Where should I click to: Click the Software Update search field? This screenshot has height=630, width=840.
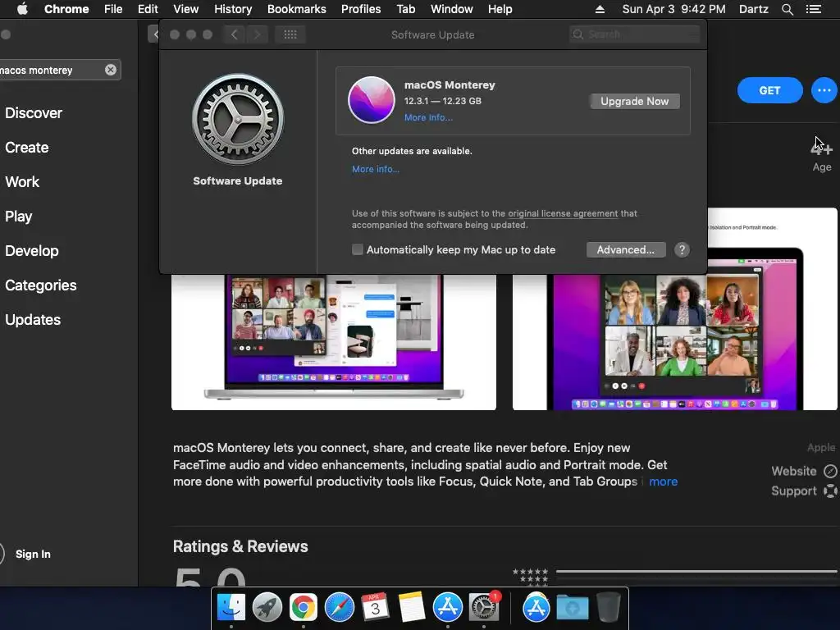coord(635,34)
